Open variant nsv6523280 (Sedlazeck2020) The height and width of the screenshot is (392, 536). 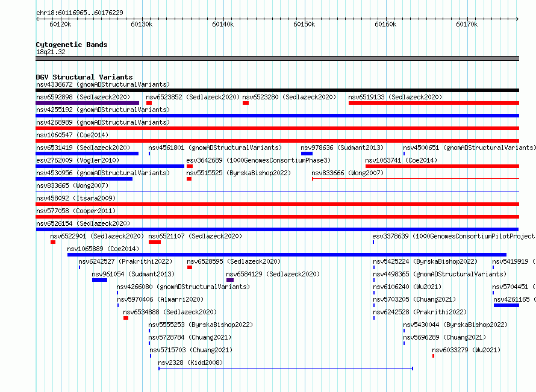tap(289, 97)
